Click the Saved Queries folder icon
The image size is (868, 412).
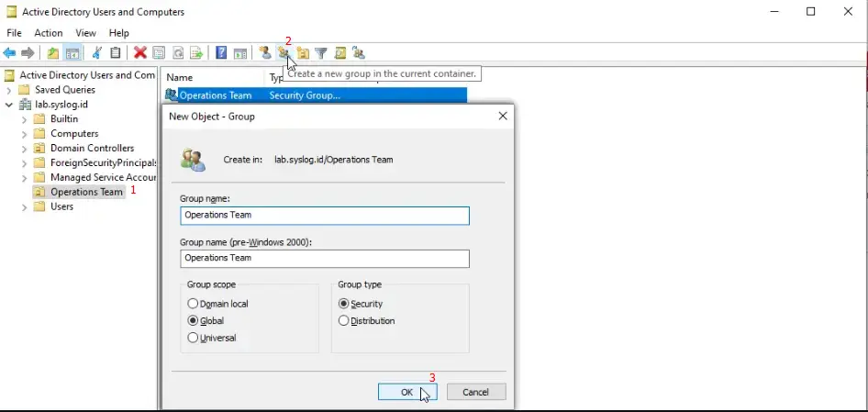tap(24, 90)
